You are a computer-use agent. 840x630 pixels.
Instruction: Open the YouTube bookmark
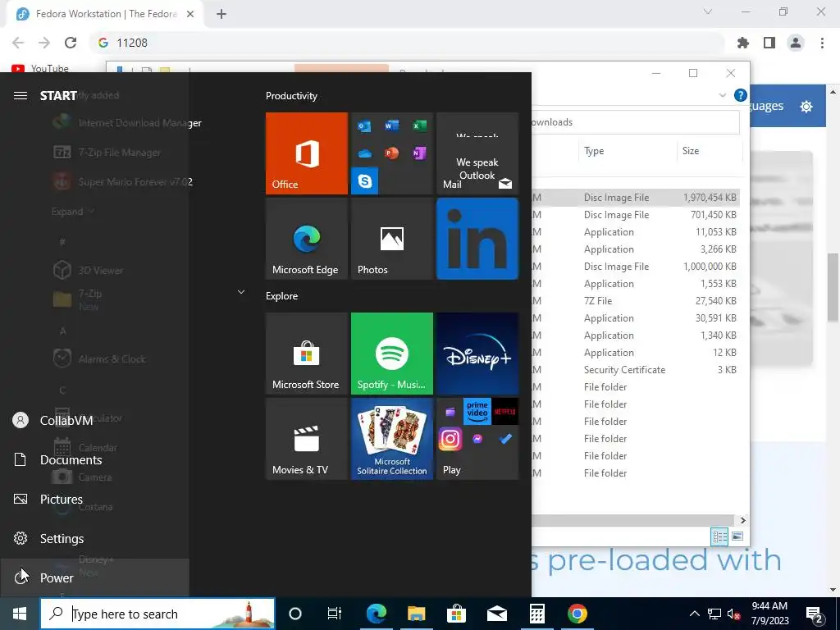(x=41, y=68)
